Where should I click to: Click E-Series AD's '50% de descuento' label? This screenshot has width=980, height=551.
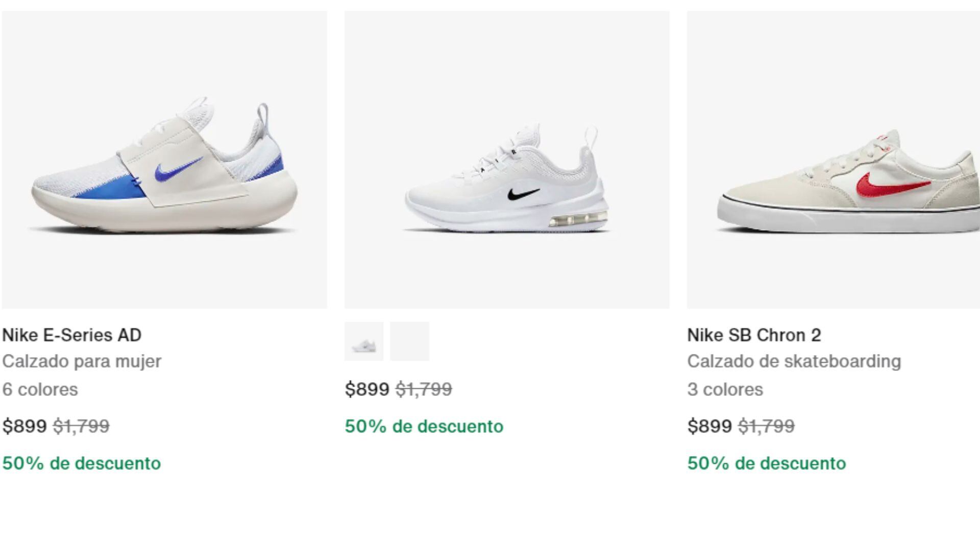click(x=82, y=463)
